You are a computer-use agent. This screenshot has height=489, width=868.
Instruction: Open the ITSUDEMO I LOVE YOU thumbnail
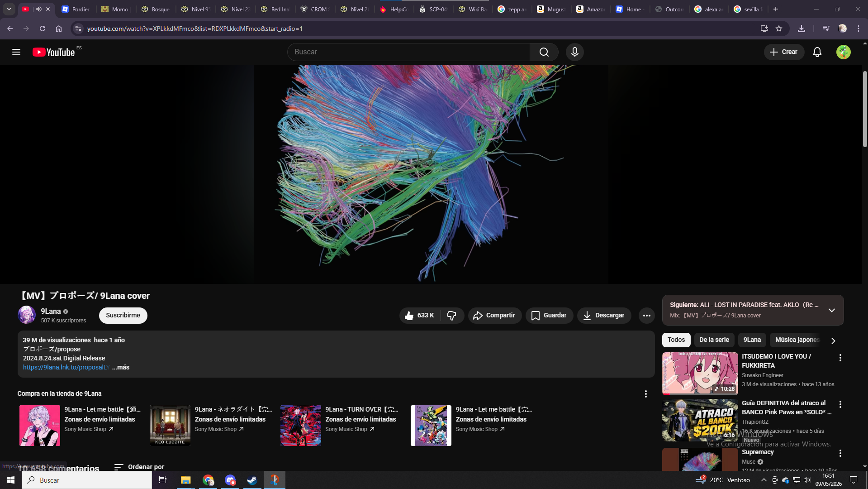700,374
